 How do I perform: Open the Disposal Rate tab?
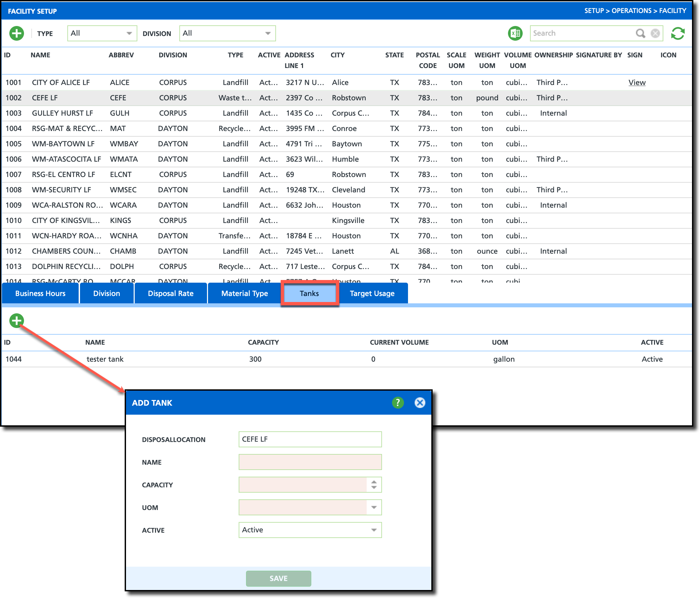point(171,293)
